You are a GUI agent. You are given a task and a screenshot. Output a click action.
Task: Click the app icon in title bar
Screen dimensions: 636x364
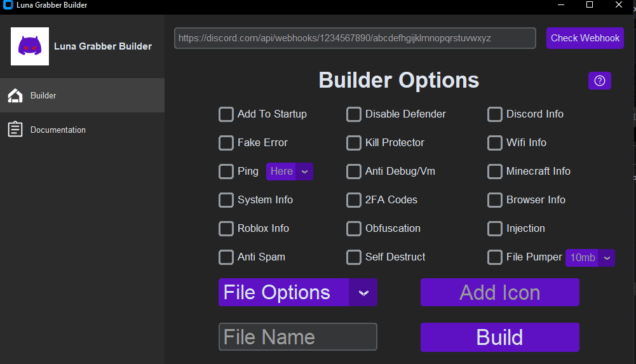click(x=8, y=5)
